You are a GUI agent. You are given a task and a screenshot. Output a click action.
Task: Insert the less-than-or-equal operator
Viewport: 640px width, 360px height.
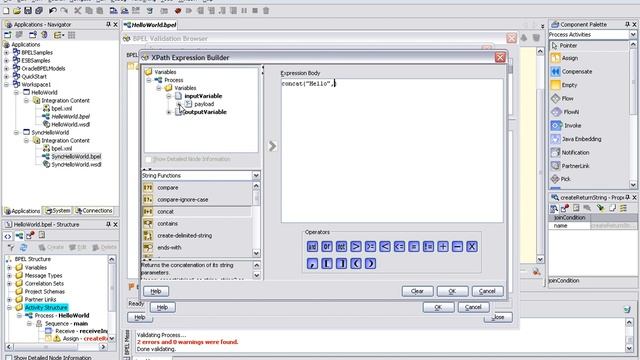click(x=399, y=247)
